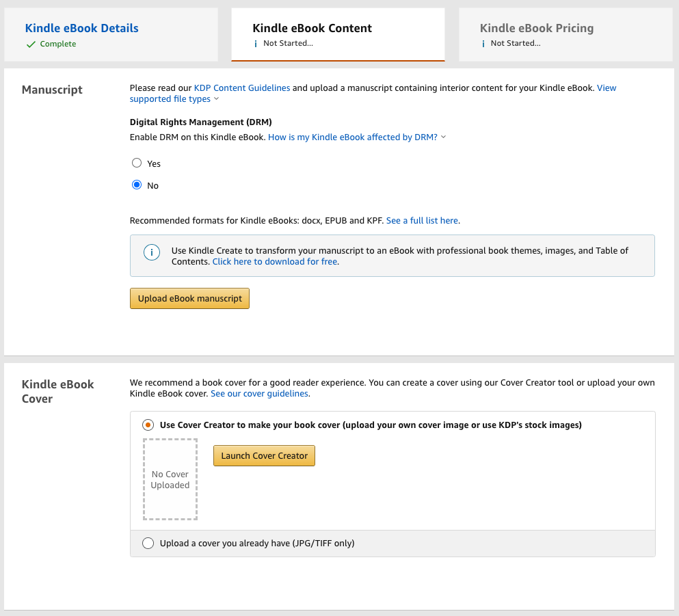Click the green Complete checkmark icon

coord(31,44)
